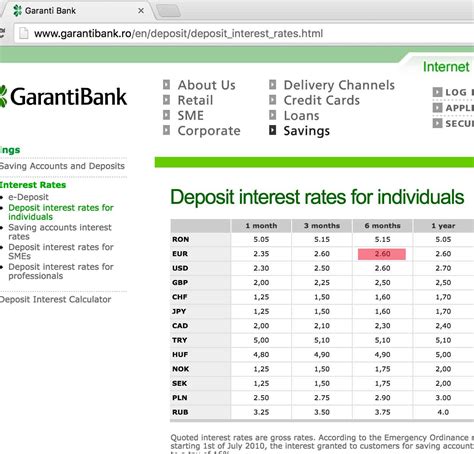
Task: Click the Interest Rates sidebar heading
Action: pyautogui.click(x=33, y=185)
